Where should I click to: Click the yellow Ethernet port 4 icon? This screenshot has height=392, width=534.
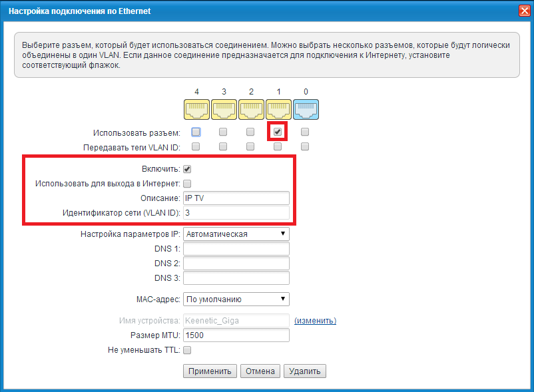coord(196,110)
